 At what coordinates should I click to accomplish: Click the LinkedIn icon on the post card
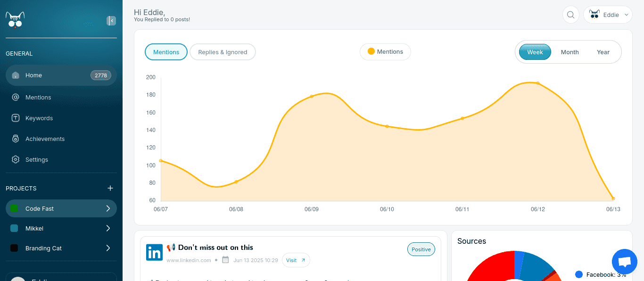154,252
